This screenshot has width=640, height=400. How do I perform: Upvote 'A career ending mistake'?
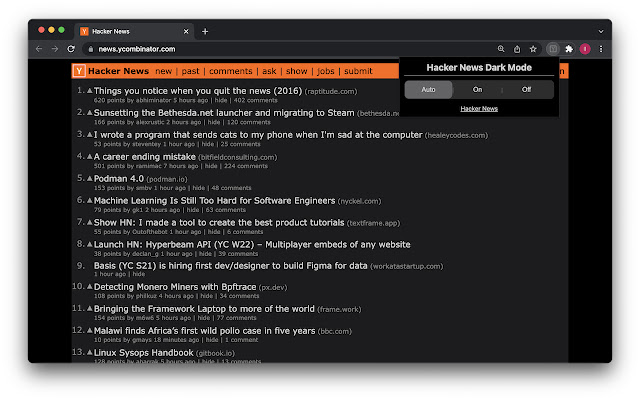coord(89,156)
